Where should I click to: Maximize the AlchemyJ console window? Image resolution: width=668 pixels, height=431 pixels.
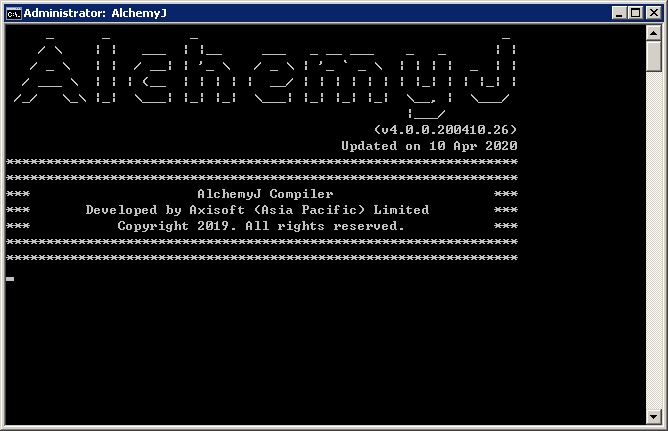636,13
